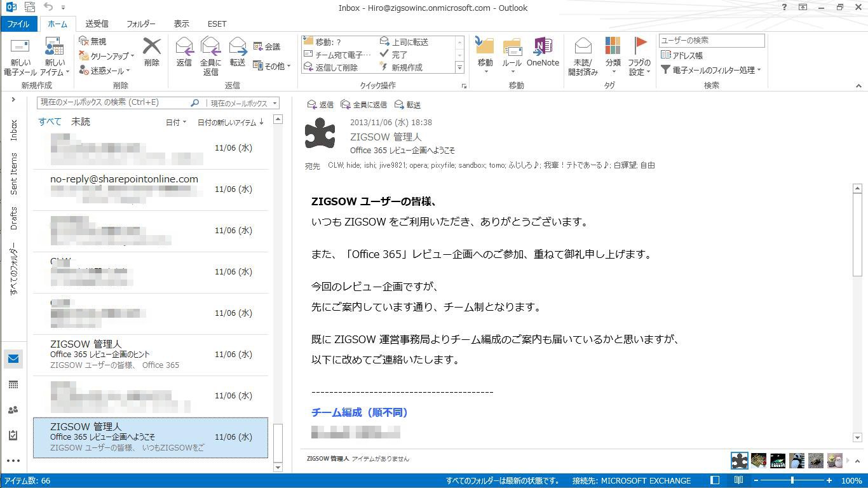Open the 分類 categorize menu
Screen dimensions: 868x488
click(613, 55)
